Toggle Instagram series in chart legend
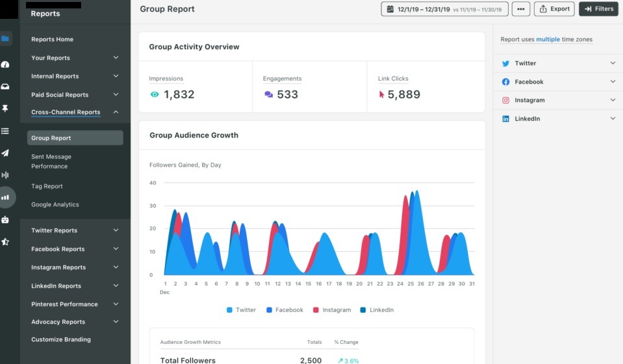Image resolution: width=623 pixels, height=364 pixels. coord(332,310)
